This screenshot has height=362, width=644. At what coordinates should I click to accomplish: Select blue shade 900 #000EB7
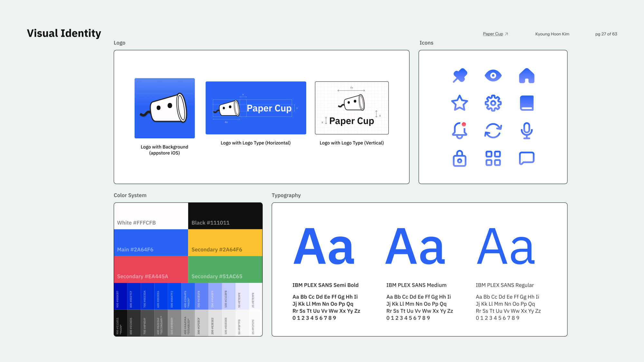coord(121,296)
